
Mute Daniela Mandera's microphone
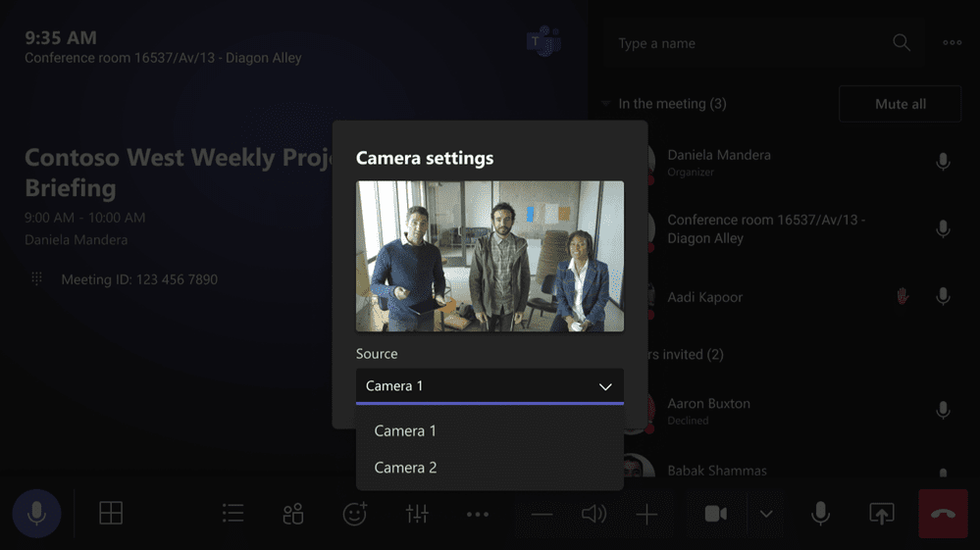943,163
